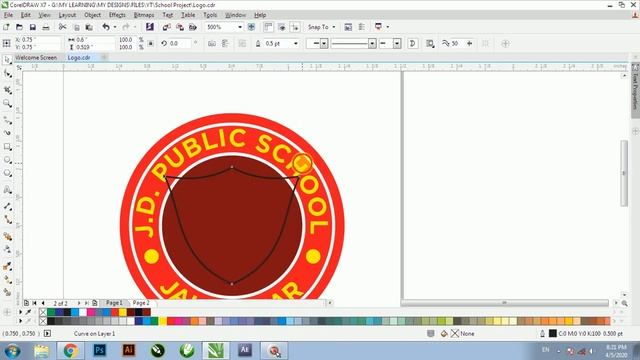Open the line style dropdown

click(372, 43)
